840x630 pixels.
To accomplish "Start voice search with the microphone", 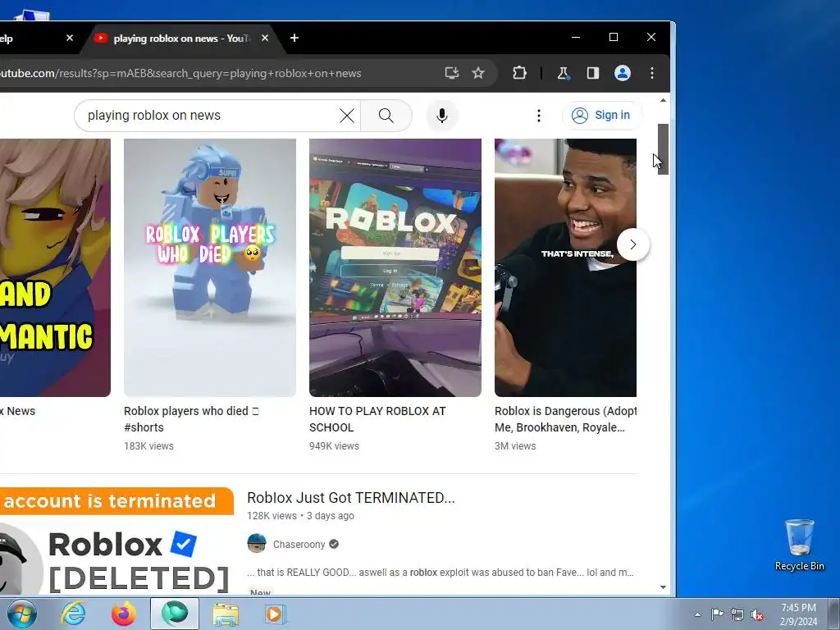I will [442, 115].
